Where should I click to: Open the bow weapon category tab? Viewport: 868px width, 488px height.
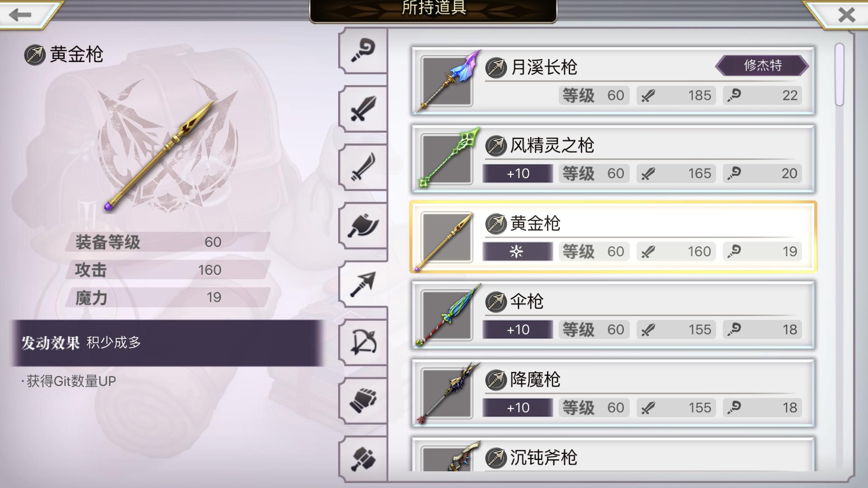363,343
